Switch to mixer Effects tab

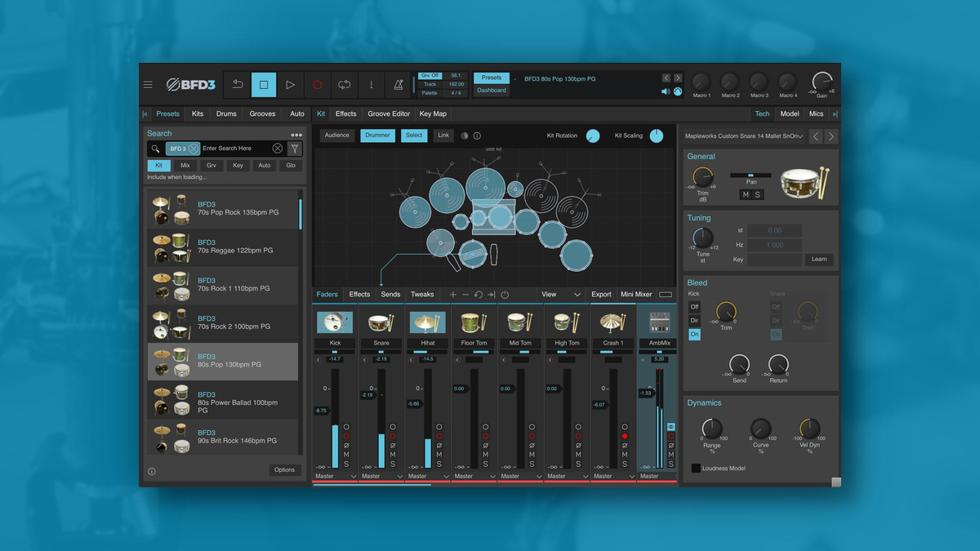(x=359, y=295)
